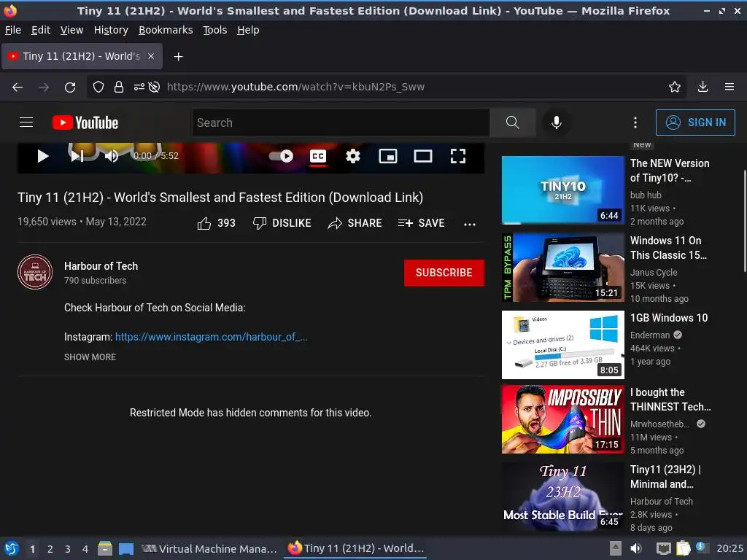This screenshot has height=560, width=747.
Task: Open the Tools menu
Action: tap(215, 30)
